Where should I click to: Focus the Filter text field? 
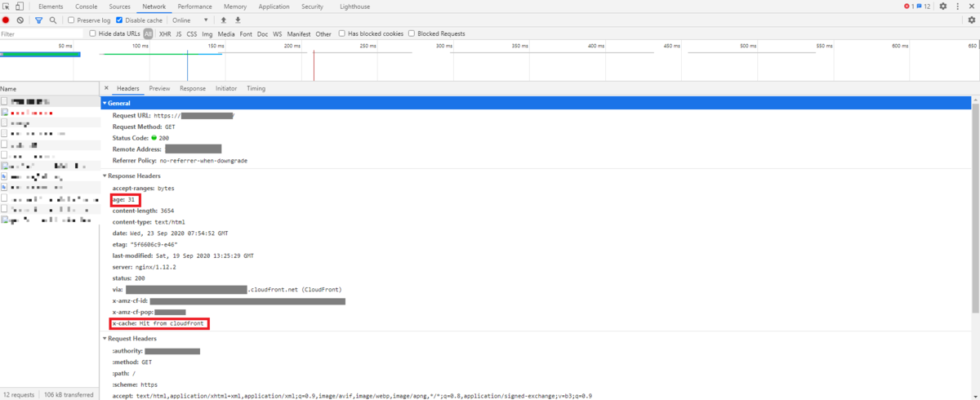[42, 33]
